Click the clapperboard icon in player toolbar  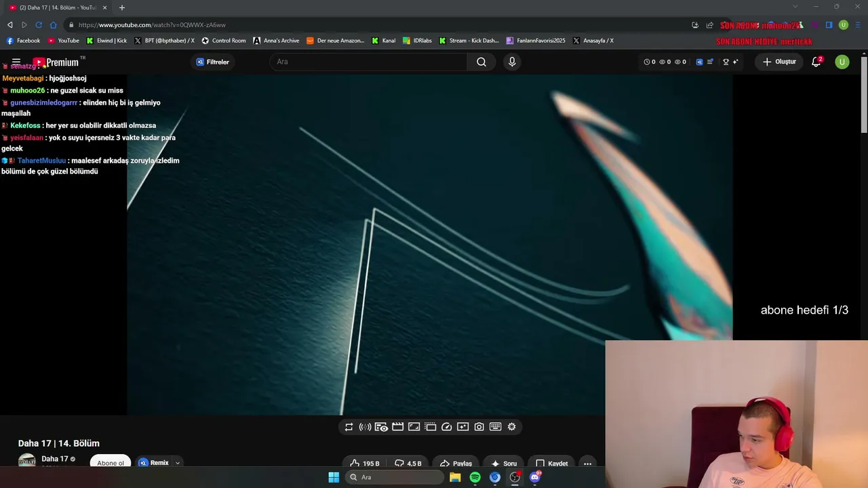(397, 427)
